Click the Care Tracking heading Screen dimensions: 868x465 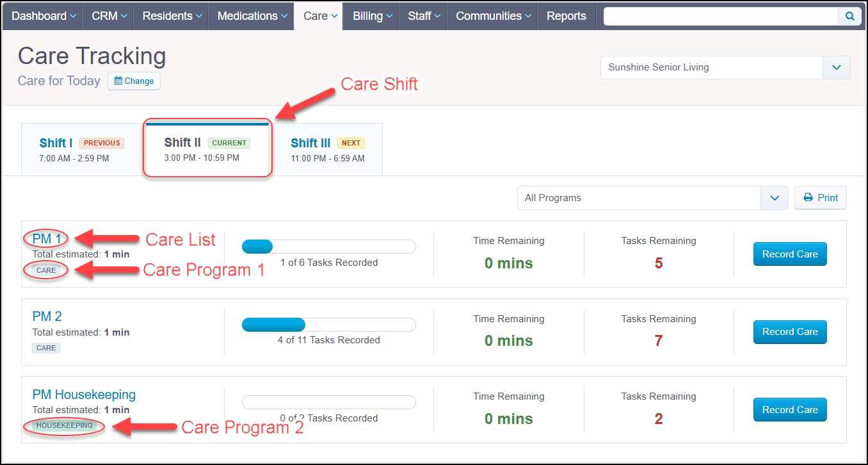92,56
